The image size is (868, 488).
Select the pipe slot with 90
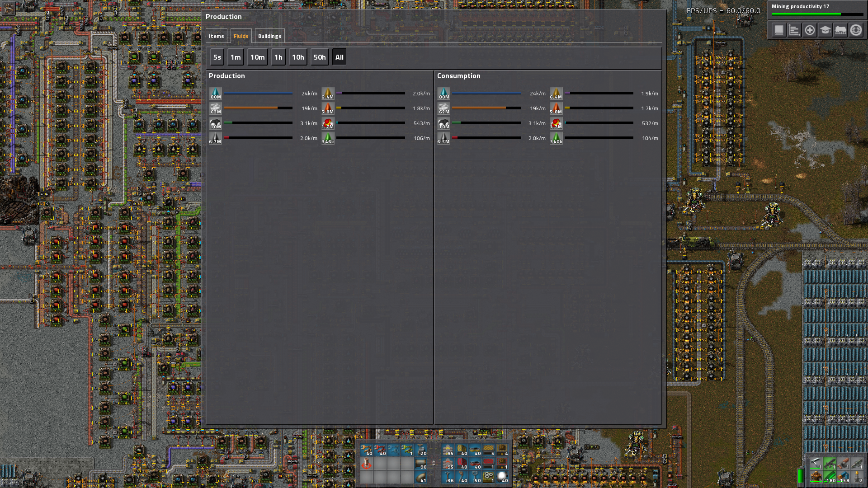point(420,464)
